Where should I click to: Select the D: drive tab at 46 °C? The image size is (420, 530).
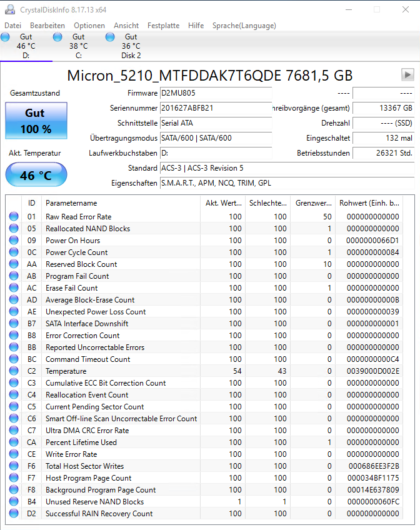[26, 46]
